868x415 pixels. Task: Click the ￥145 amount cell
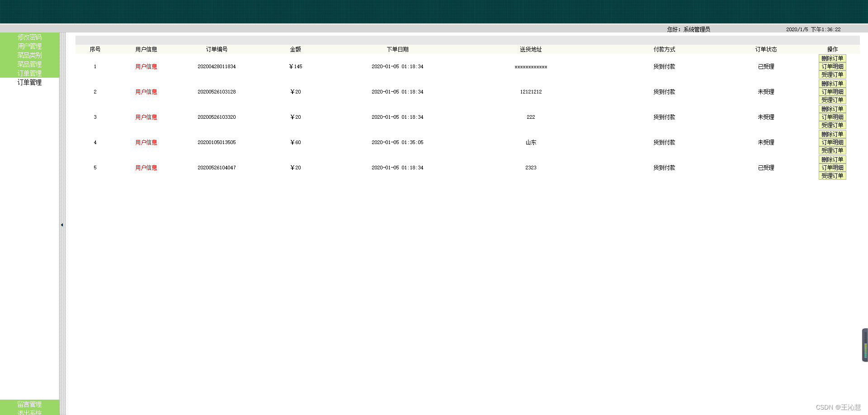(x=295, y=66)
